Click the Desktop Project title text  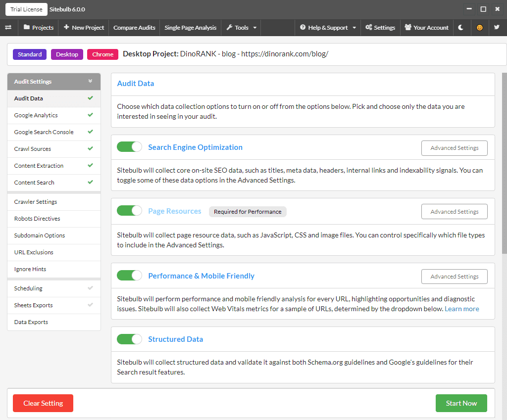pos(225,54)
